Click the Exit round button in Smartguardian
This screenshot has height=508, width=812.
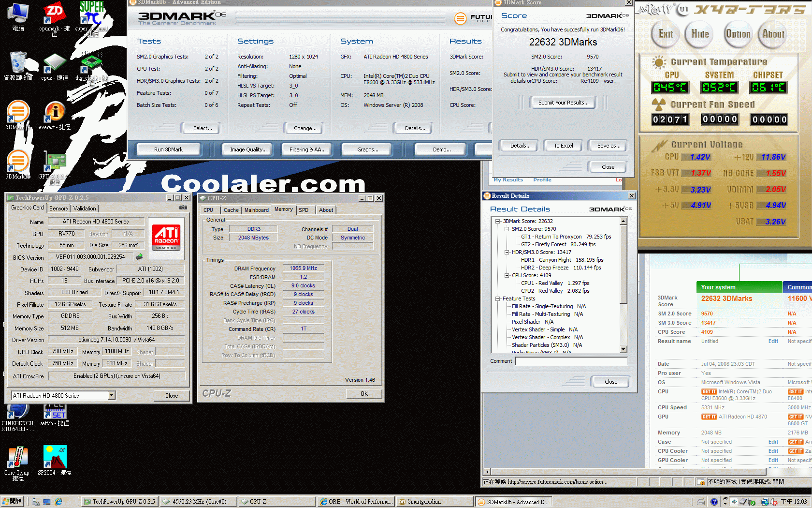pos(666,34)
